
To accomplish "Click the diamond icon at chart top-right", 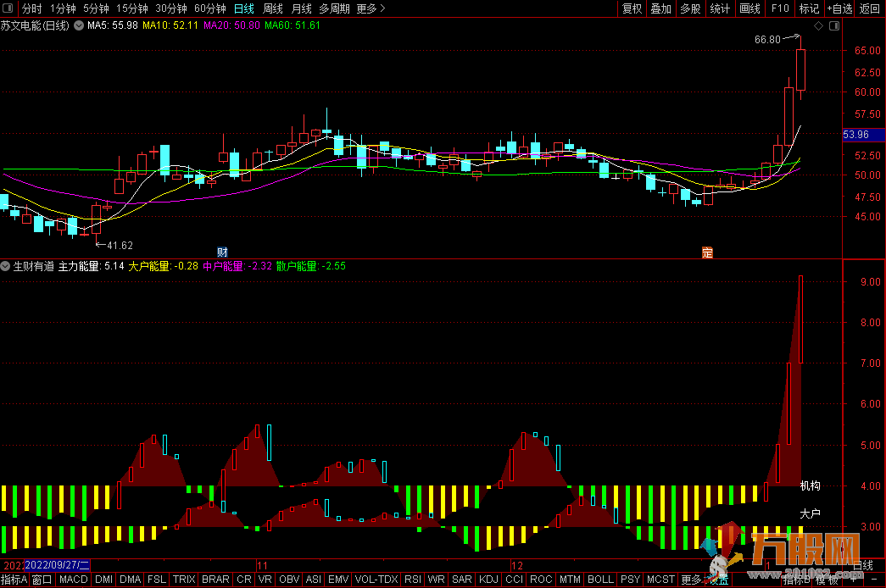I will 818,26.
